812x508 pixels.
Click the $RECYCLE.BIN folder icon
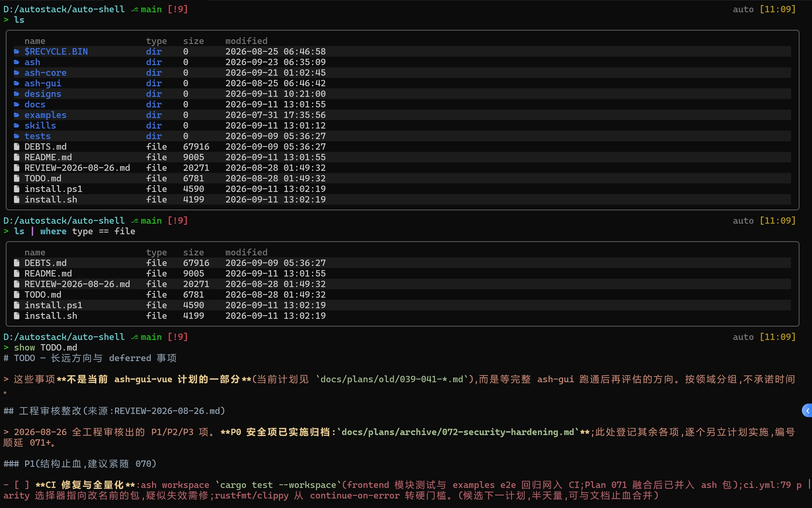point(16,52)
